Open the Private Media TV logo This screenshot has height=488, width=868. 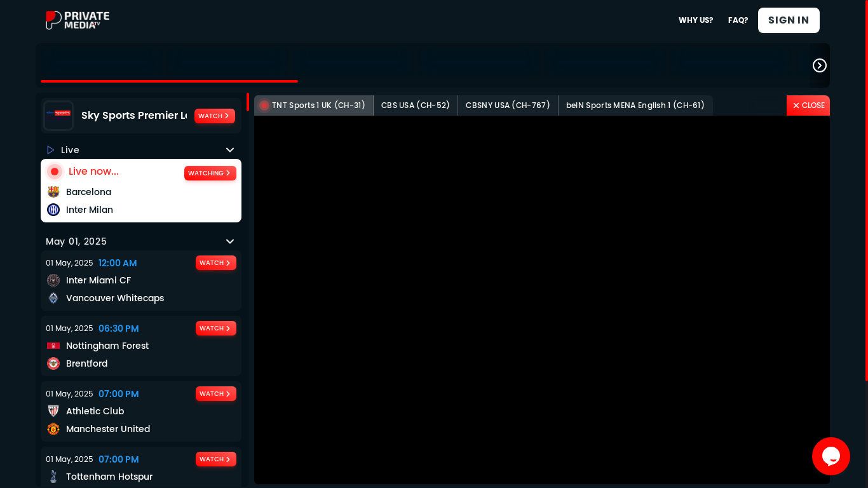pos(78,20)
